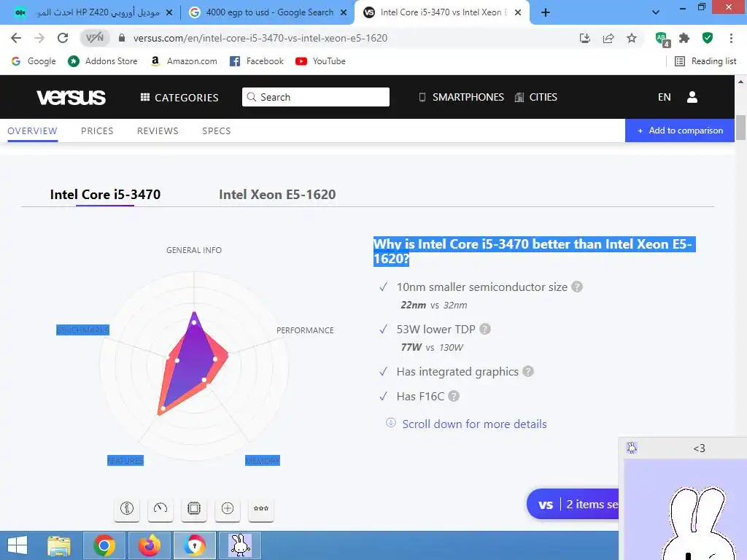The width and height of the screenshot is (747, 560).
Task: Reload the versus.com page
Action: [63, 38]
